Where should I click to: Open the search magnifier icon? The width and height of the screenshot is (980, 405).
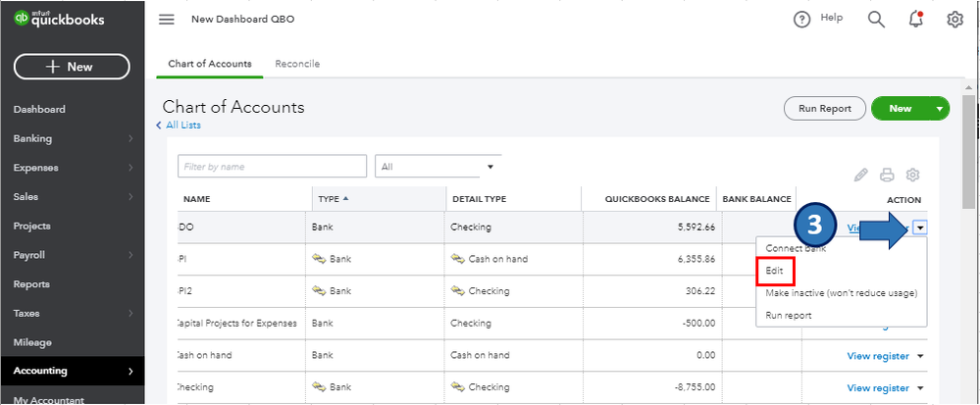876,20
